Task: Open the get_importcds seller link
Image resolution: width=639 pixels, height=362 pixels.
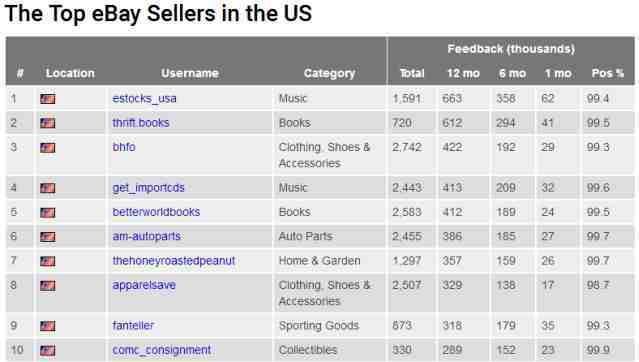Action: pyautogui.click(x=148, y=188)
